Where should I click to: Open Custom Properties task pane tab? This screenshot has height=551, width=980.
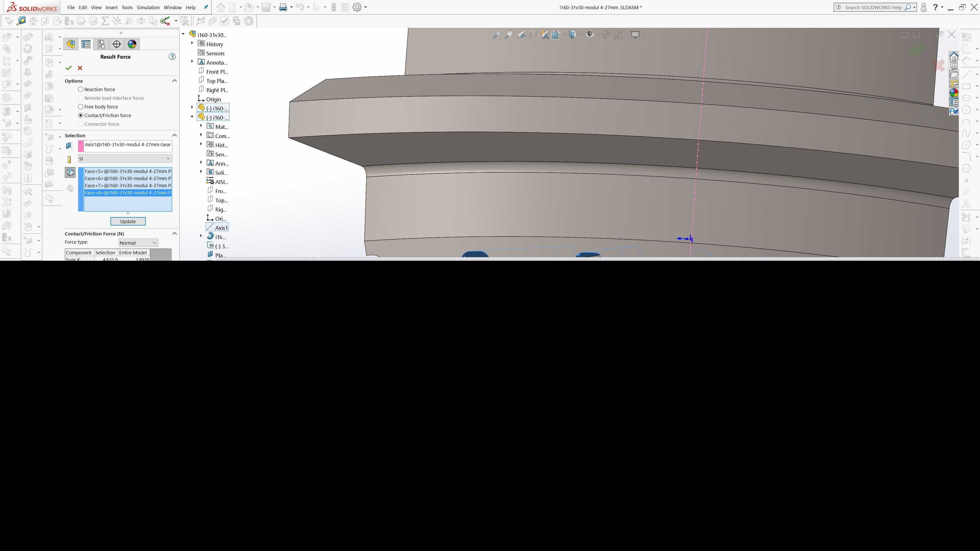pos(954,102)
